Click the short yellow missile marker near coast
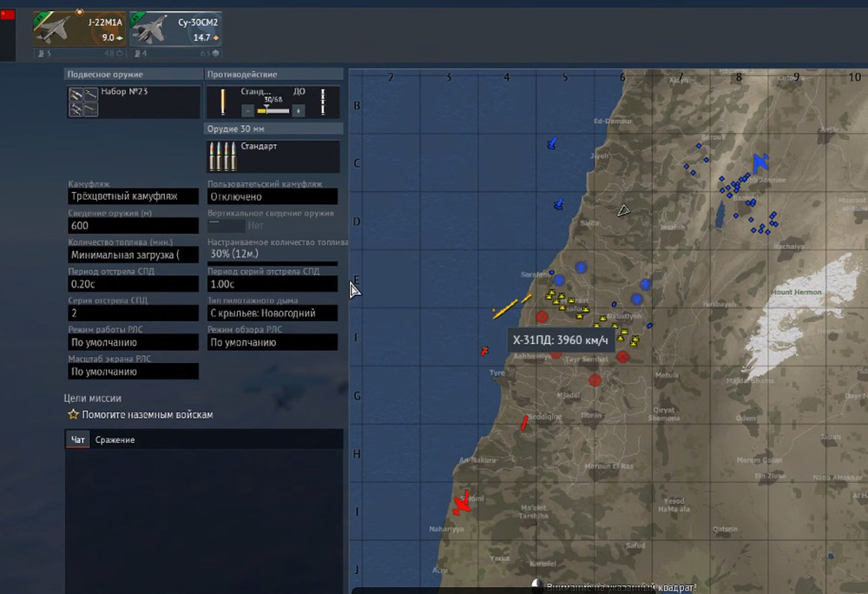This screenshot has height=594, width=868. tap(527, 299)
